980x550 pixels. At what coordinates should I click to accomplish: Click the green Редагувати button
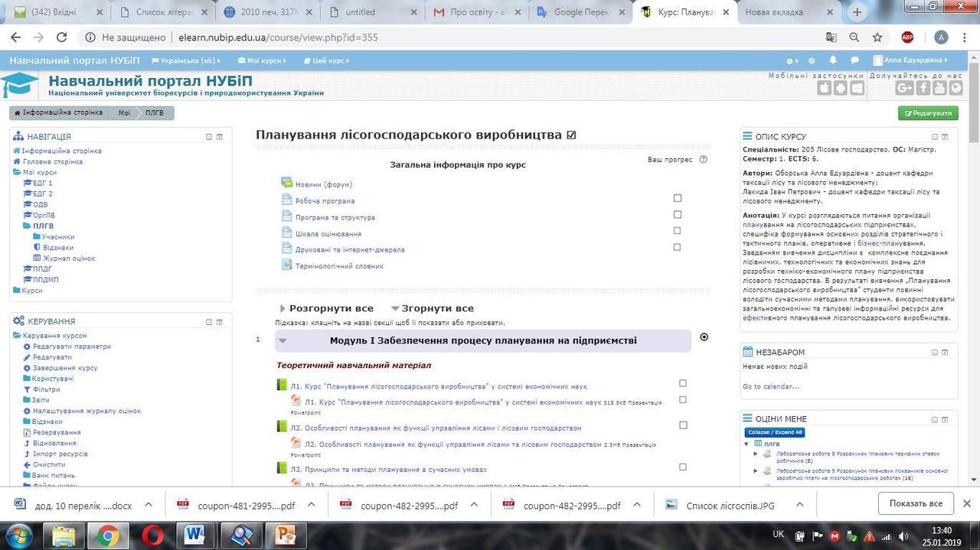click(928, 112)
